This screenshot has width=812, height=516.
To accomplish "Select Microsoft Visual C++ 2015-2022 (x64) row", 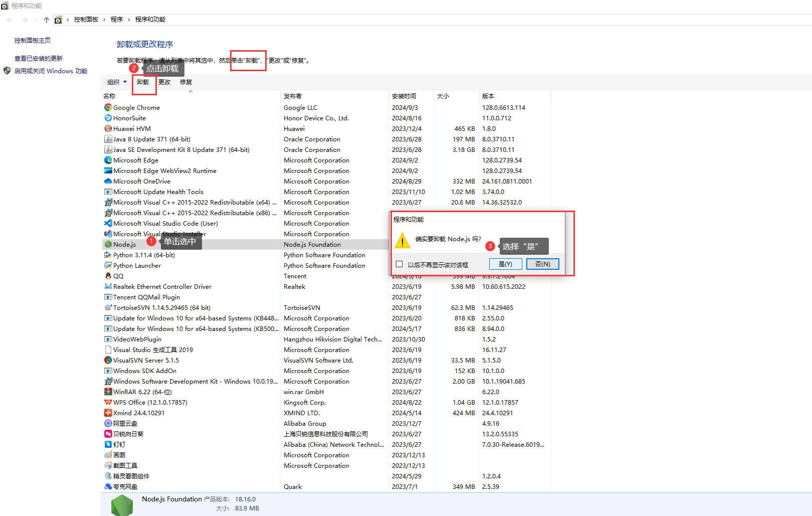I will point(326,202).
